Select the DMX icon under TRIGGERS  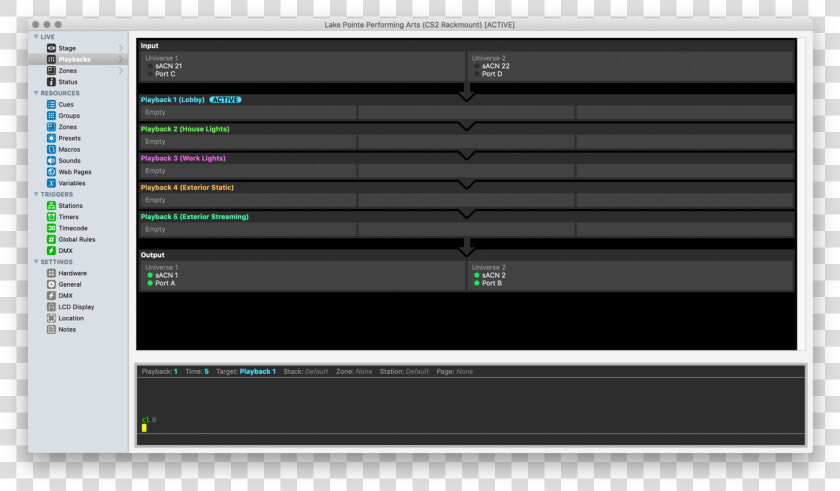[x=51, y=251]
